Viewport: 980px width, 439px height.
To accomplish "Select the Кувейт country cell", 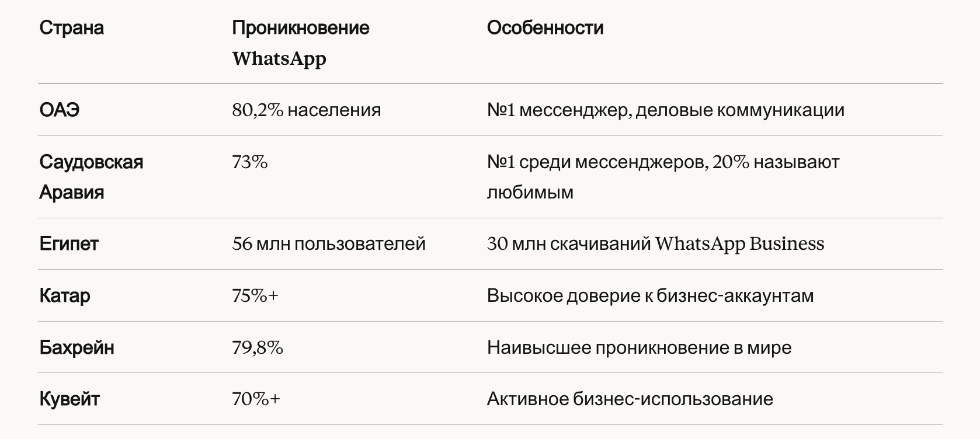I will point(69,399).
